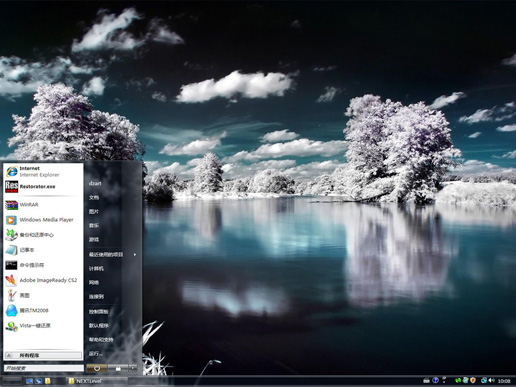Image resolution: width=516 pixels, height=387 pixels.
Task: Launch 画图 (Paint) from the Start menu
Action: coord(43,295)
